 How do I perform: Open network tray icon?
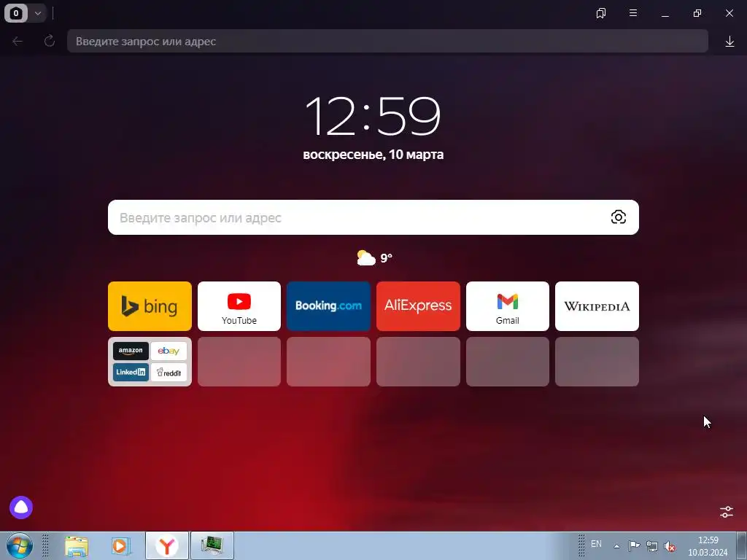point(651,546)
